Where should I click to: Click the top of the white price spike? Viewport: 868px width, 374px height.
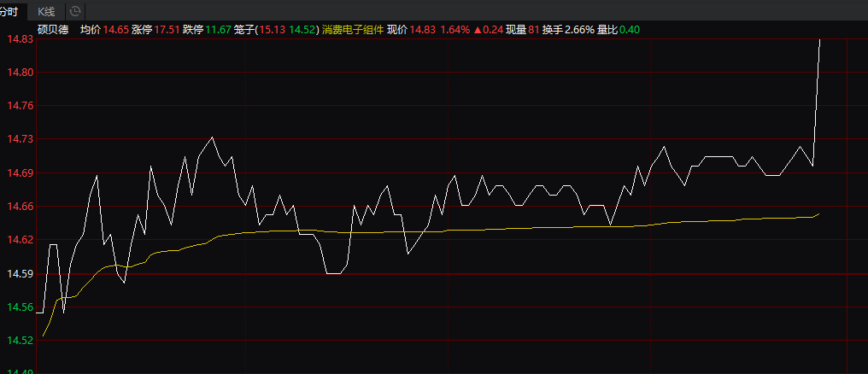tap(819, 40)
